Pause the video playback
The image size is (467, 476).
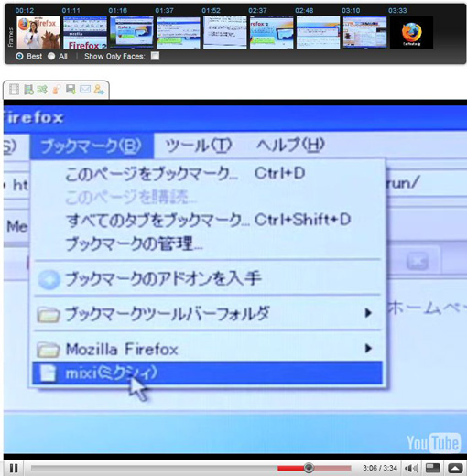[x=14, y=468]
